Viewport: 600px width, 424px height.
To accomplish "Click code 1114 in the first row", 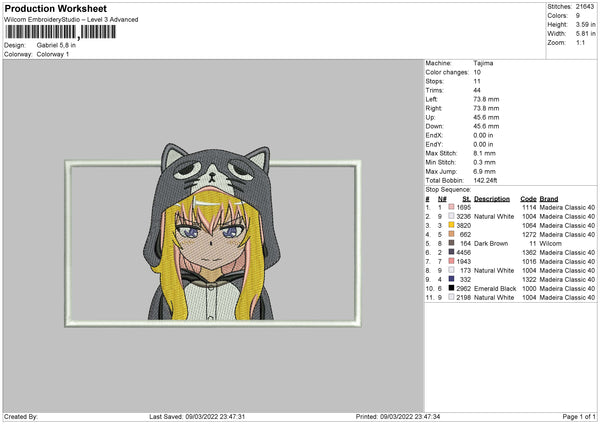I will [529, 207].
